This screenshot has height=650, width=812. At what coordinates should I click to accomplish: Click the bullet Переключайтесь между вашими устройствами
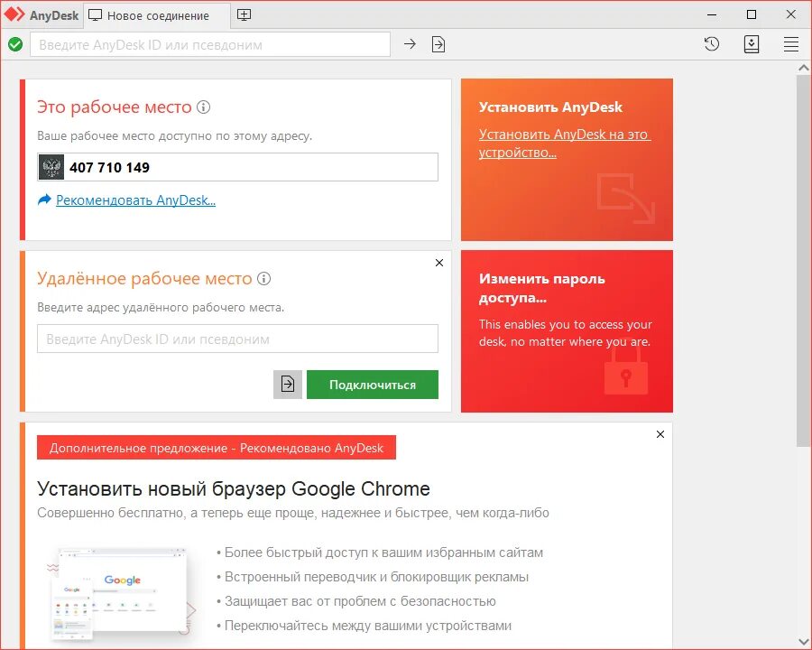[x=364, y=625]
